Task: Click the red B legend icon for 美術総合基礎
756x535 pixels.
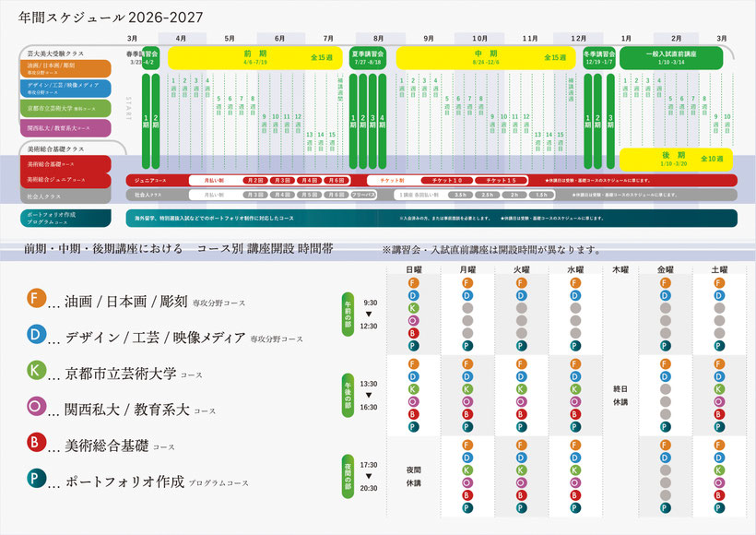Action: point(36,442)
